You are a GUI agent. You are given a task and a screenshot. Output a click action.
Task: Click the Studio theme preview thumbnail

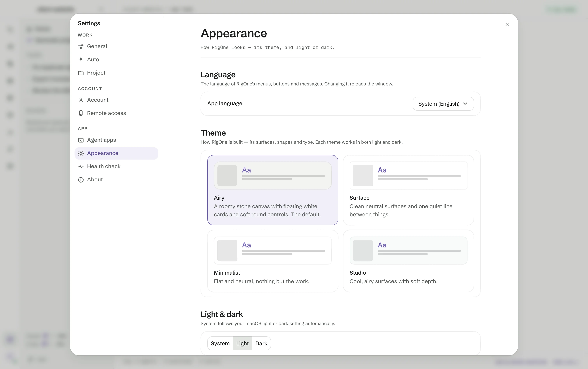click(408, 251)
